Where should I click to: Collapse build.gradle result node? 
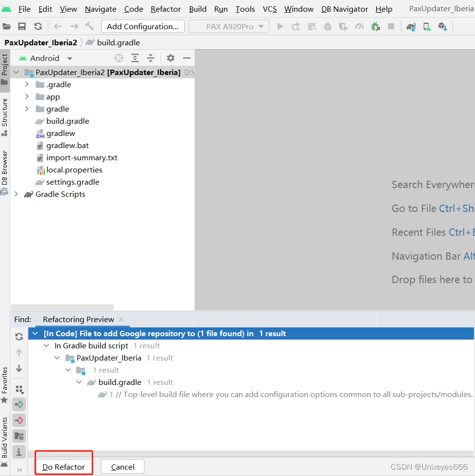tap(79, 382)
